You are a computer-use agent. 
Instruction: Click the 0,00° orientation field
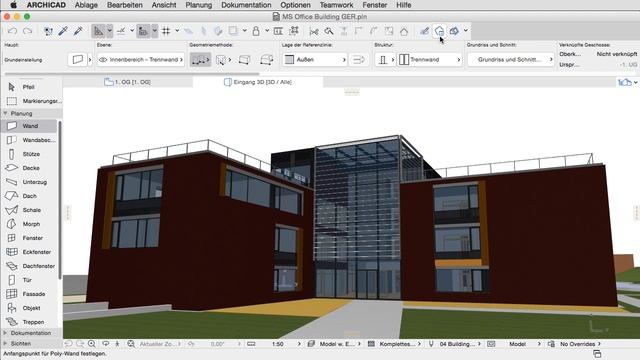coord(218,344)
